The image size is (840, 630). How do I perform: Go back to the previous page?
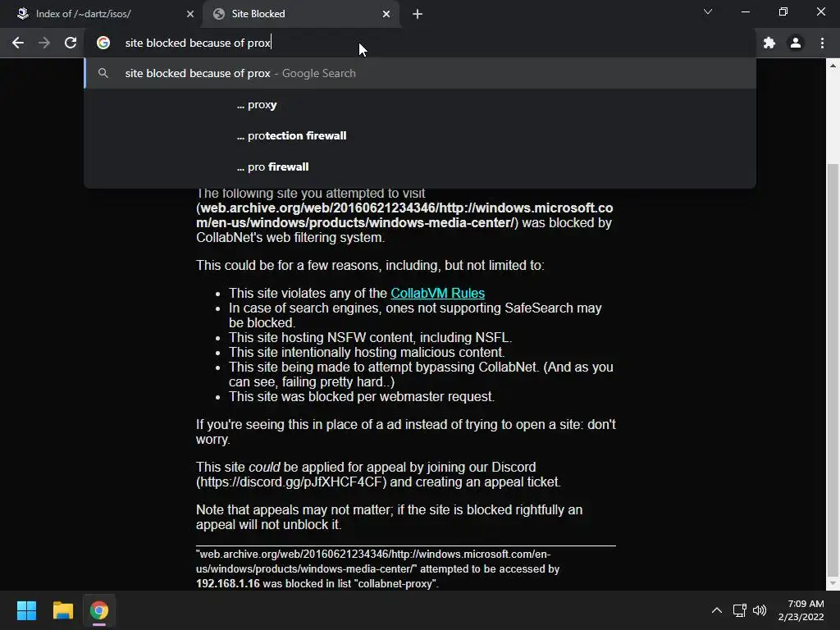(x=18, y=43)
